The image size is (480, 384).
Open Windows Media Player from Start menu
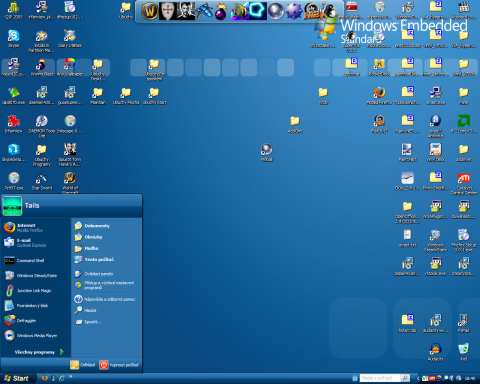36,336
